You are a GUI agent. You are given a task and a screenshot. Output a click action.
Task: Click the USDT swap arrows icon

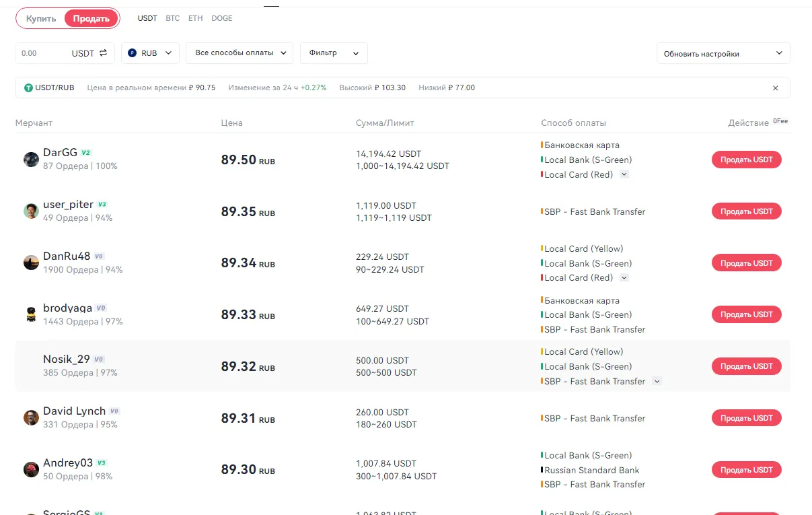103,53
